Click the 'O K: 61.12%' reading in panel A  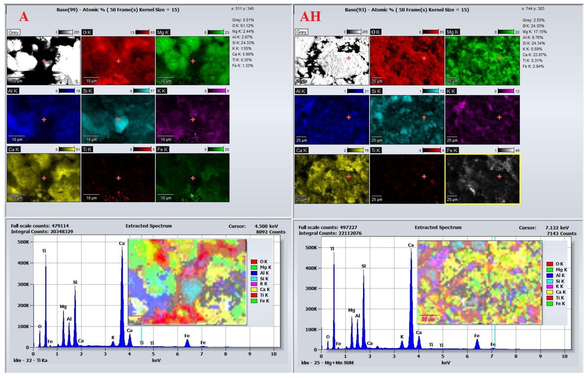pyautogui.click(x=243, y=26)
